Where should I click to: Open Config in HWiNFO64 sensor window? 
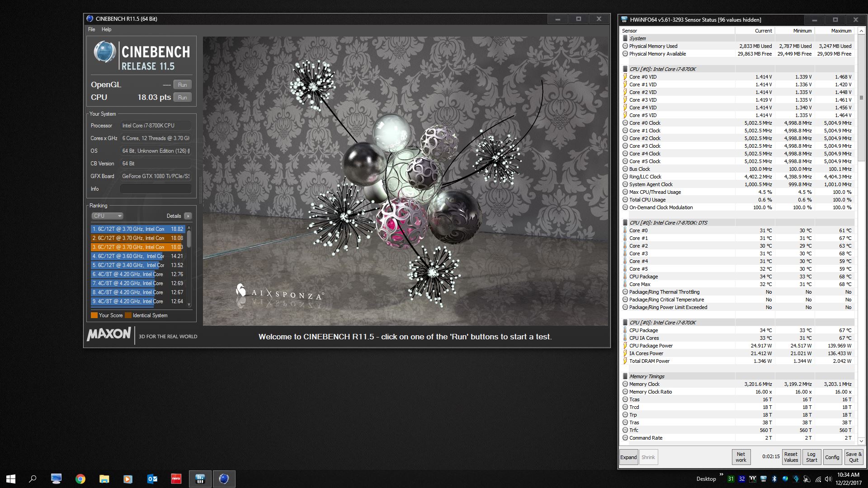[832, 457]
